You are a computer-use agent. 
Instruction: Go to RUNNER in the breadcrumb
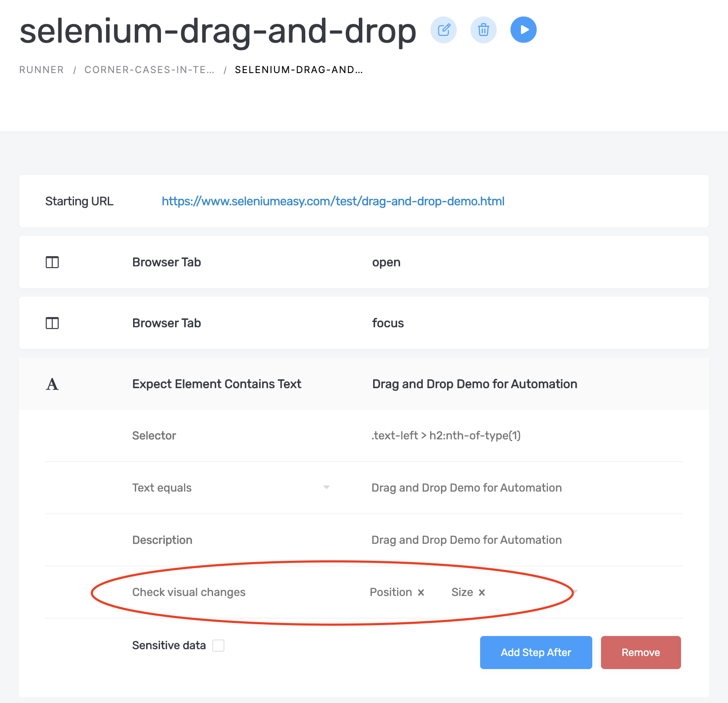pos(41,70)
